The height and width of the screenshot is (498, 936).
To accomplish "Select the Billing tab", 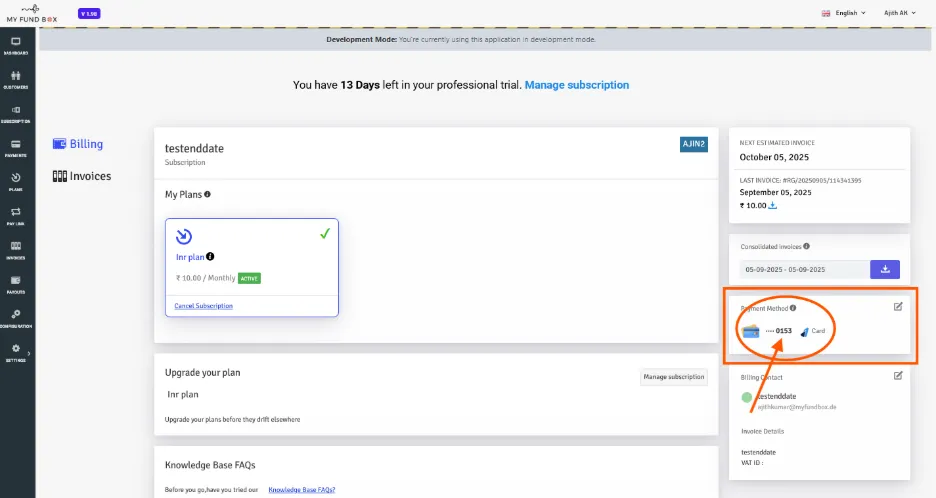I will tap(78, 144).
